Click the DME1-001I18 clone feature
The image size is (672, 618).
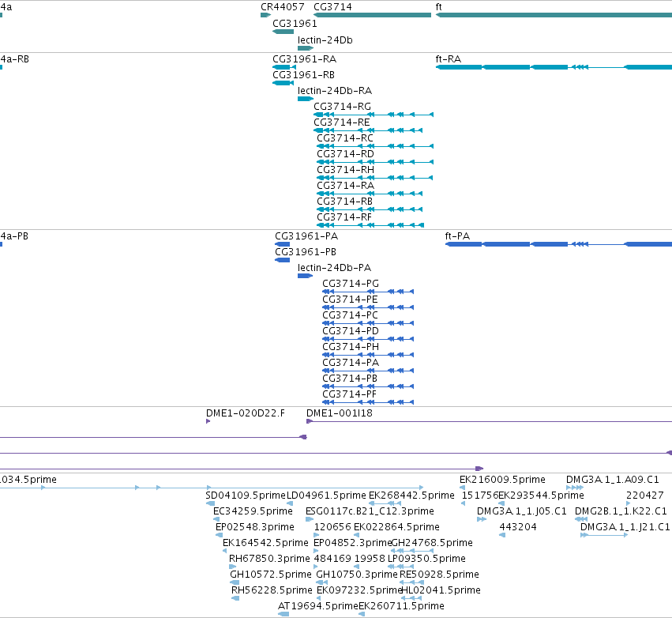click(489, 421)
